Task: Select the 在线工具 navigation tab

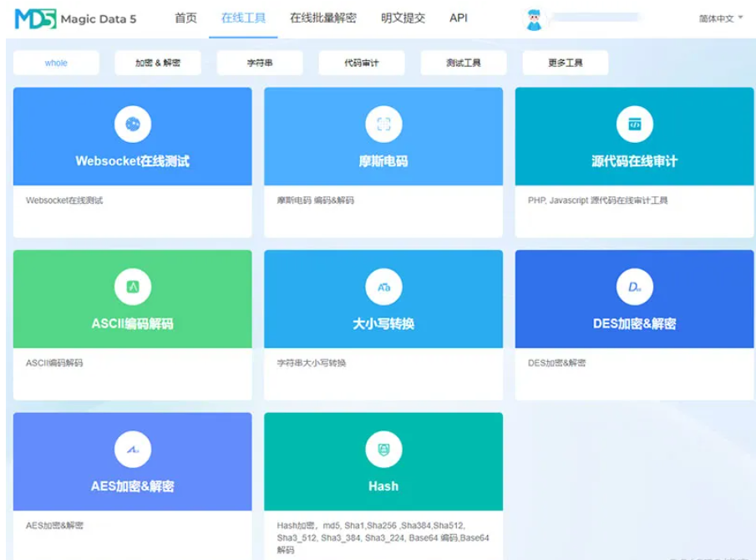Action: tap(243, 18)
